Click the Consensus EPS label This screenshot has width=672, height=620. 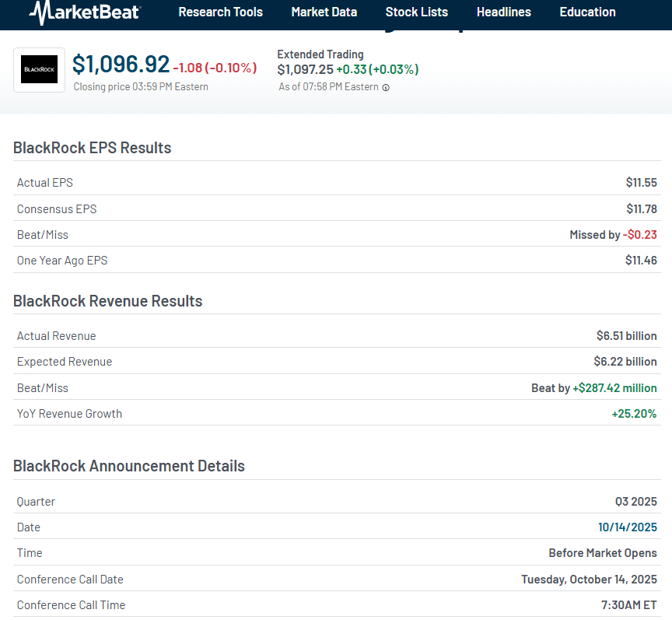[x=57, y=208]
